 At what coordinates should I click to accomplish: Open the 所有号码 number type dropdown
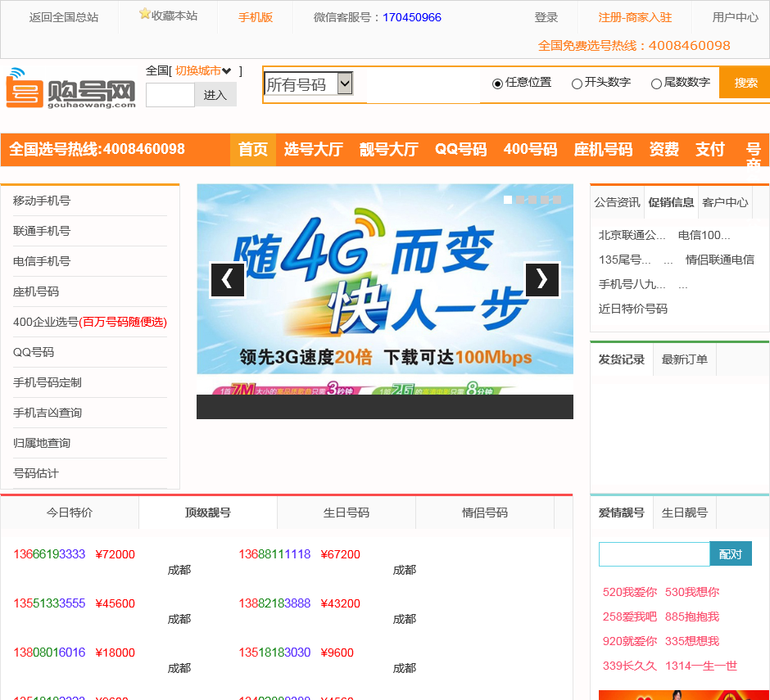click(308, 84)
